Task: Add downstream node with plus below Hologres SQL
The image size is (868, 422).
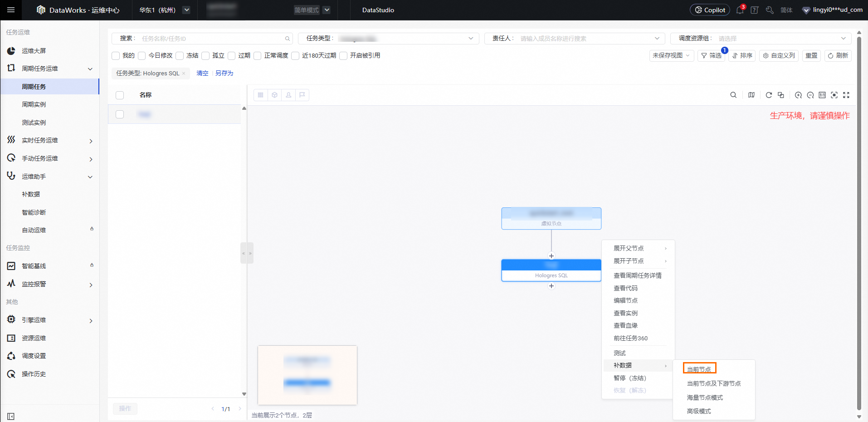Action: (x=551, y=286)
